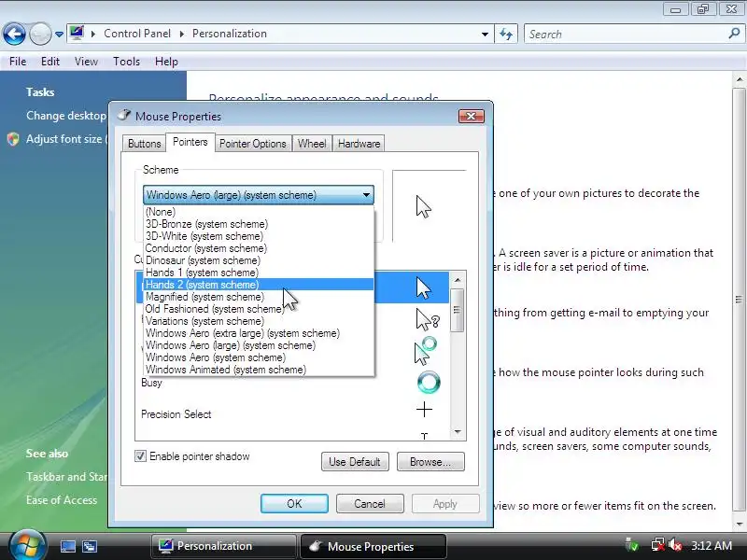Click Show Desktop quick launch icon
The width and height of the screenshot is (747, 560).
point(67,546)
